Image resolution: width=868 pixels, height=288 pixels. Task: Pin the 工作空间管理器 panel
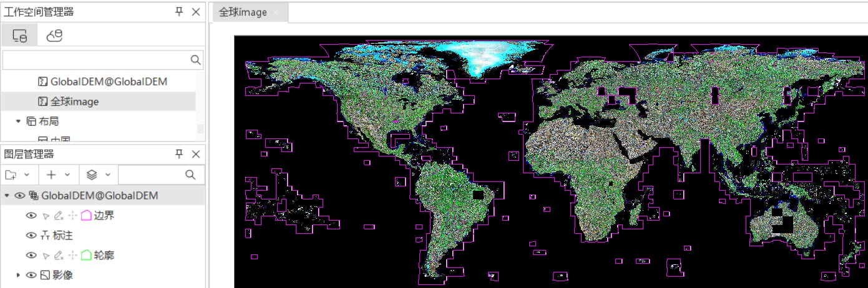coord(179,12)
